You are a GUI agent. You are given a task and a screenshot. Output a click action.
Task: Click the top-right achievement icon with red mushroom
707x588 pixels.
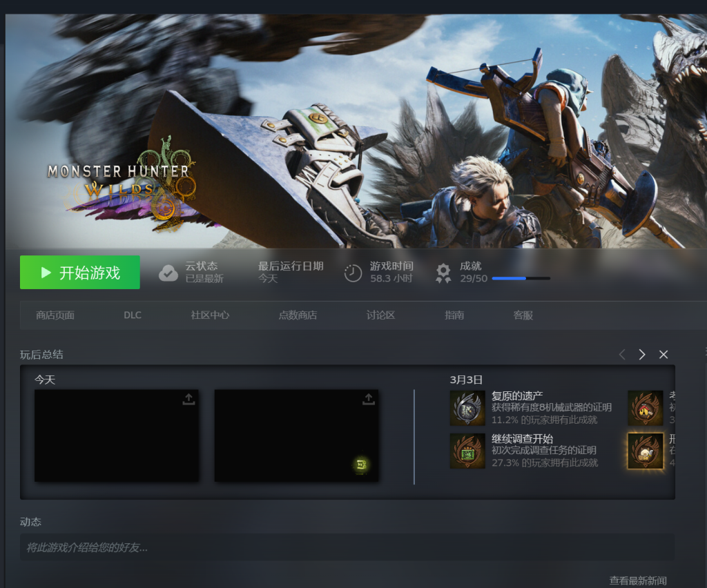click(646, 409)
